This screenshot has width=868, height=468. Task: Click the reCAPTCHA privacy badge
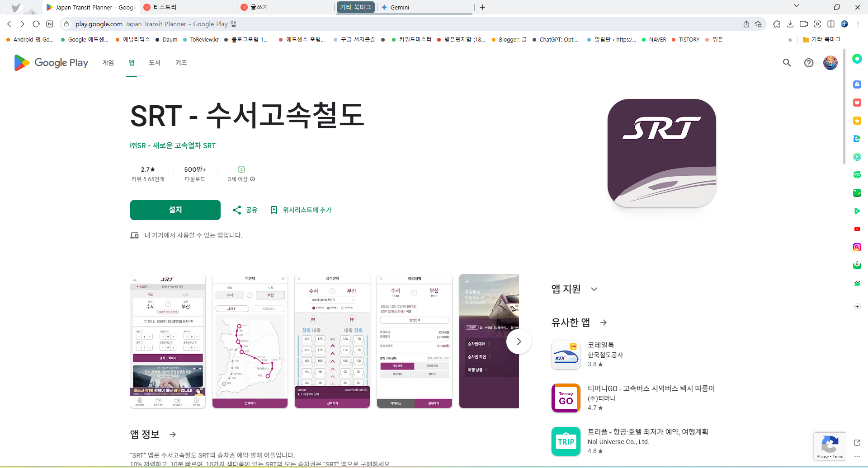click(x=830, y=446)
